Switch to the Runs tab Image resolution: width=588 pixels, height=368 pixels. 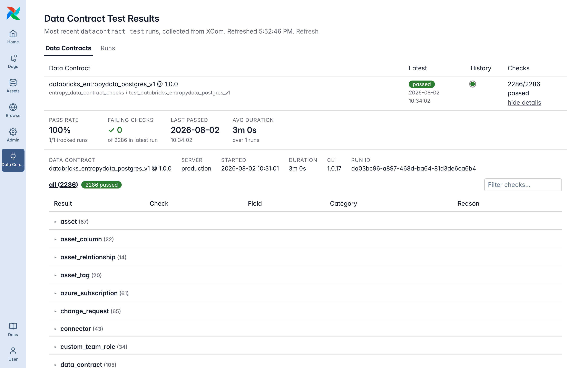click(x=108, y=48)
